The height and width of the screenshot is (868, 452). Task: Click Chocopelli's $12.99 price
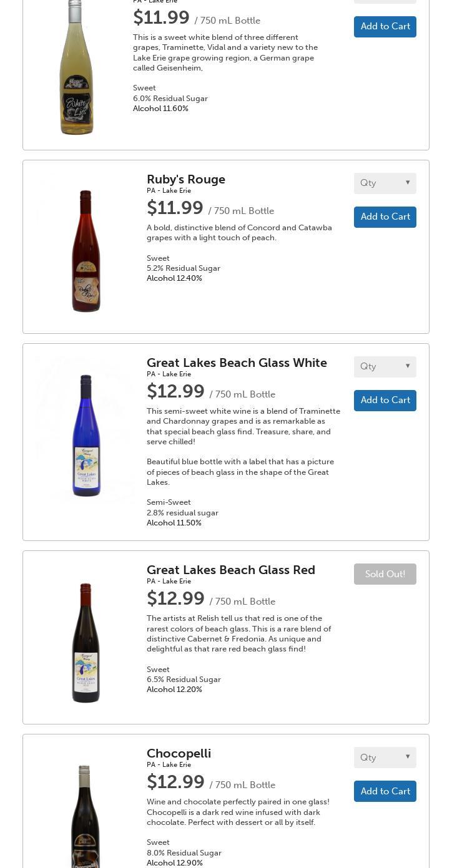(175, 783)
